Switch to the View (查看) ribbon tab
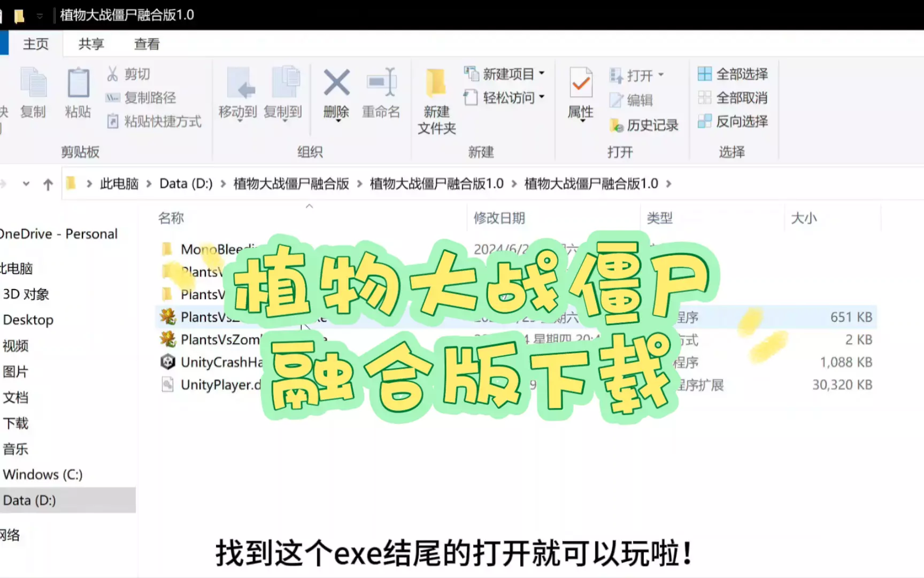Screen dimensions: 924x578 click(147, 44)
